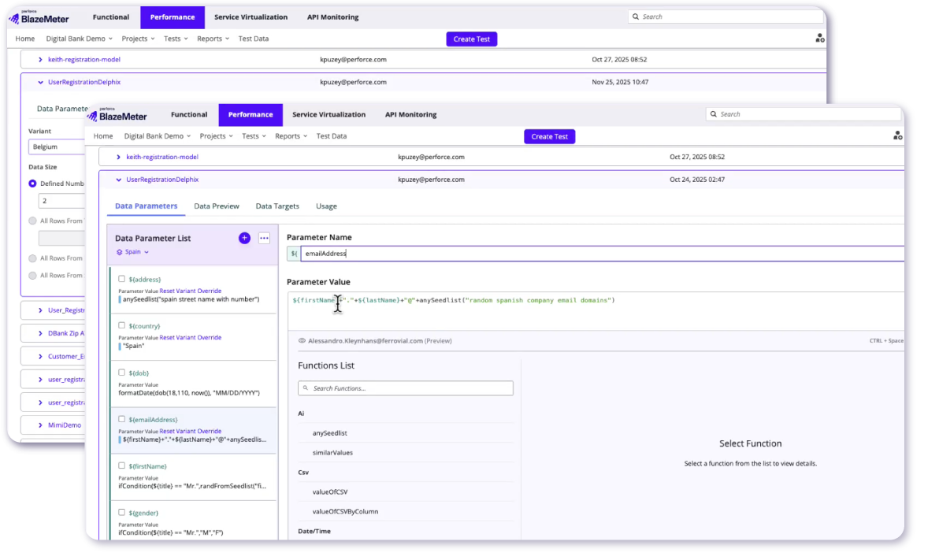Expand the MimiDemo row

click(x=40, y=425)
